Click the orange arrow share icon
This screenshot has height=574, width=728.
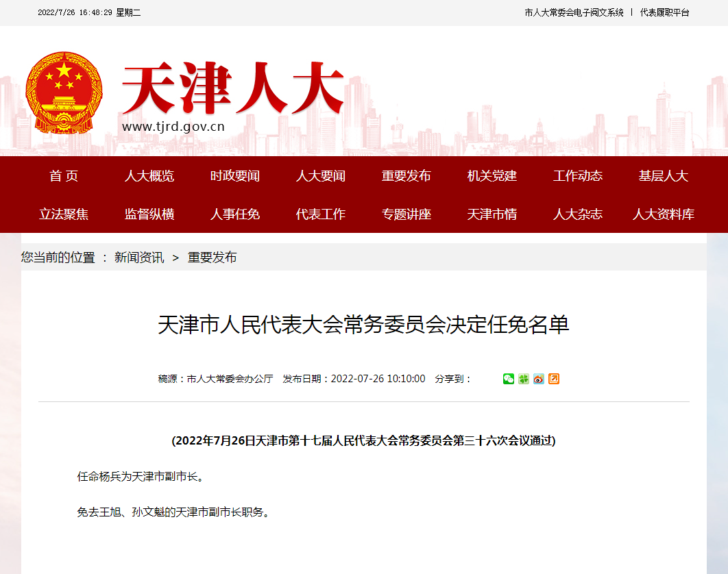(x=553, y=379)
